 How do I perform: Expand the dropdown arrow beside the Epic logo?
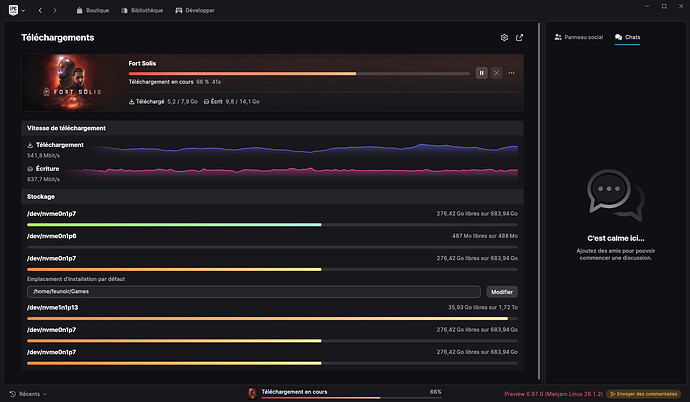pyautogui.click(x=23, y=11)
